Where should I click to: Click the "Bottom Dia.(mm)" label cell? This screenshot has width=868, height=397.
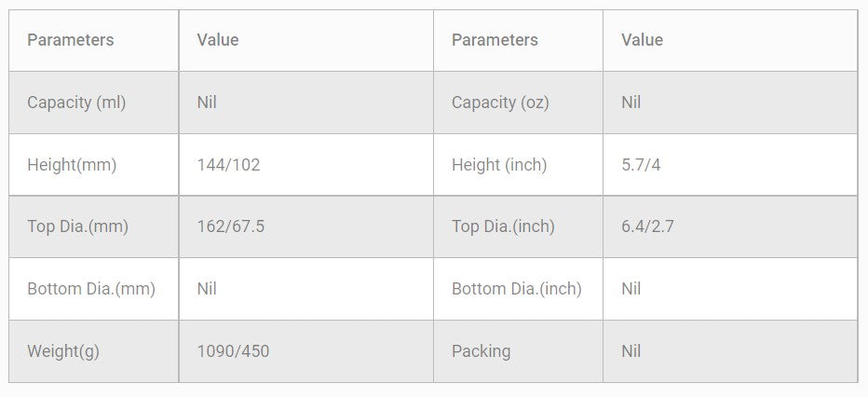tap(91, 289)
